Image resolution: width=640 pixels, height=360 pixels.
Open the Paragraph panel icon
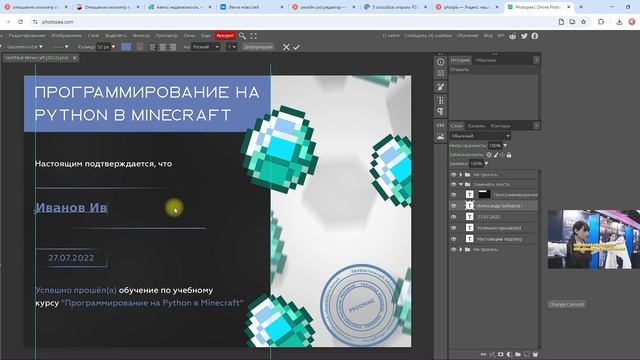(440, 111)
